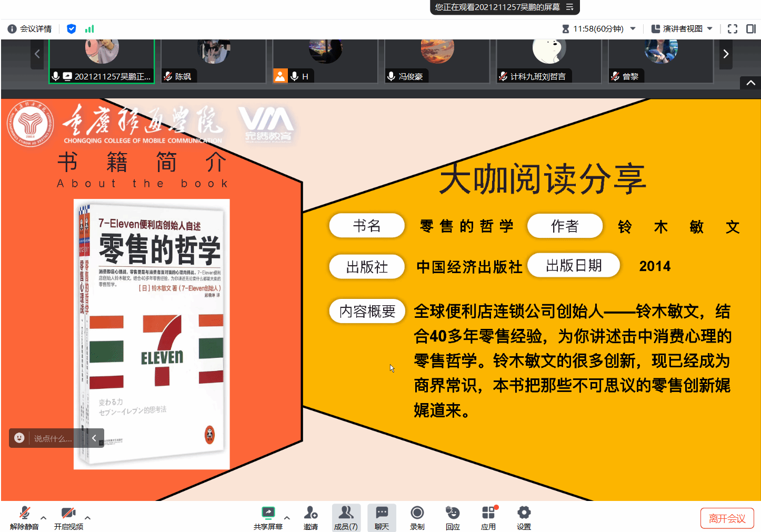This screenshot has width=761, height=532.
Task: Click the 说点什么 chat input field
Action: 53,438
